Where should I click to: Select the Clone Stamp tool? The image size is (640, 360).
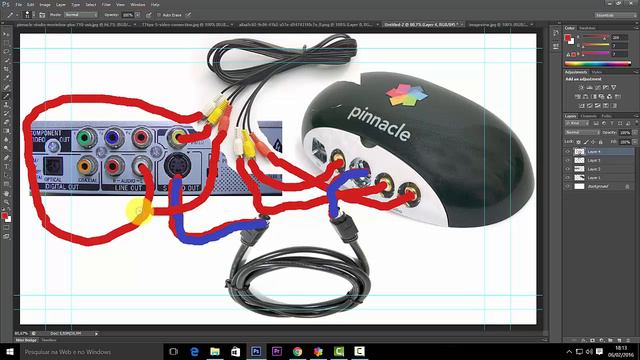pyautogui.click(x=6, y=105)
